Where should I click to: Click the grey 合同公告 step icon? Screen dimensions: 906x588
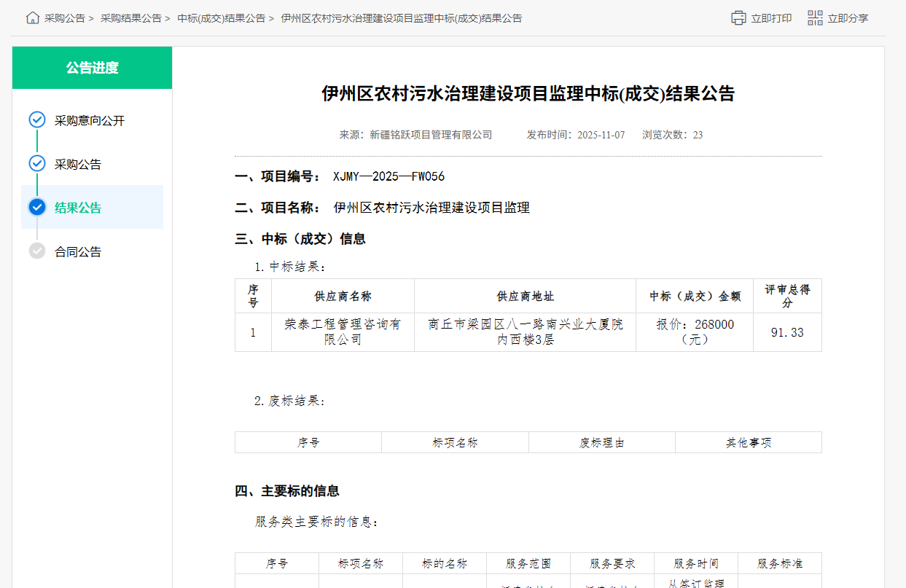tap(37, 251)
